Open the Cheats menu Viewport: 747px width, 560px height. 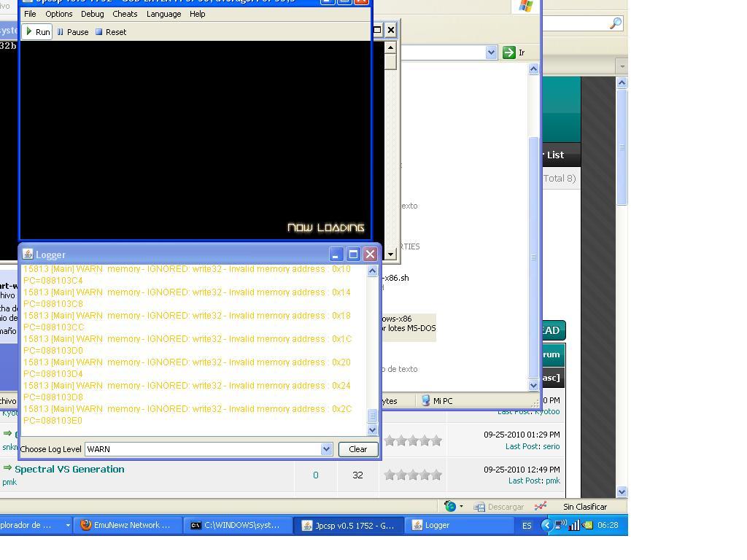[x=125, y=14]
